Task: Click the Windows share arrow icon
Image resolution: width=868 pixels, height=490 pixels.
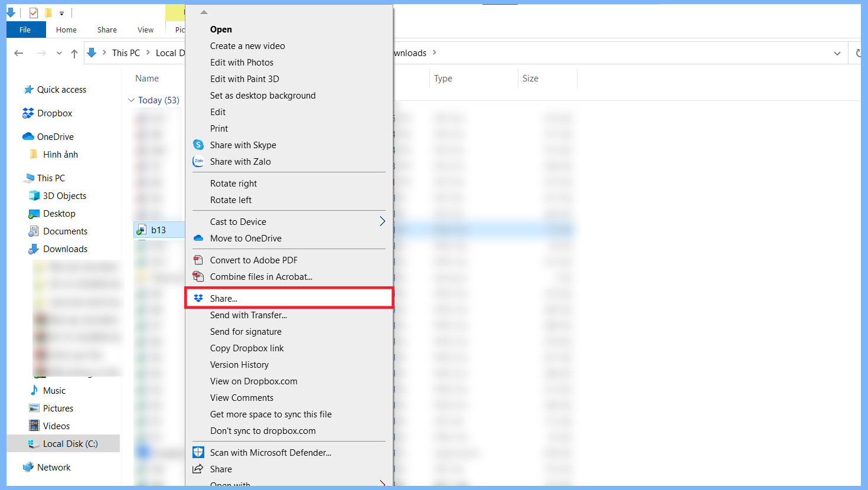Action: pos(198,469)
